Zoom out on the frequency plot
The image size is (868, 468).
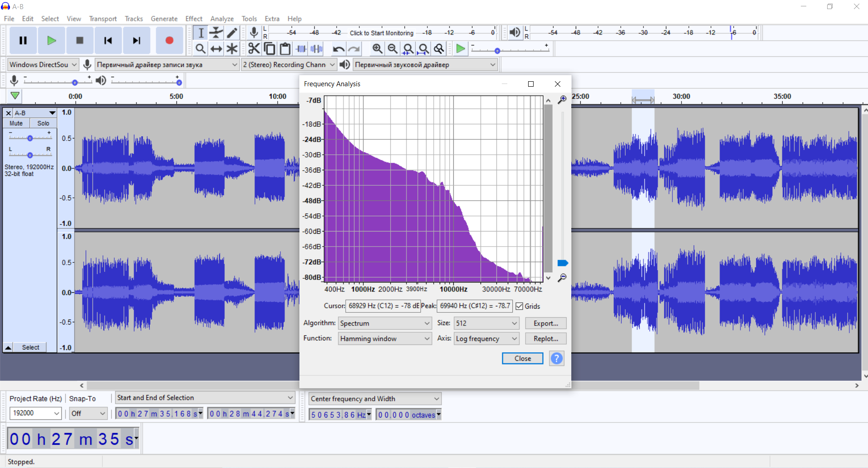click(562, 277)
